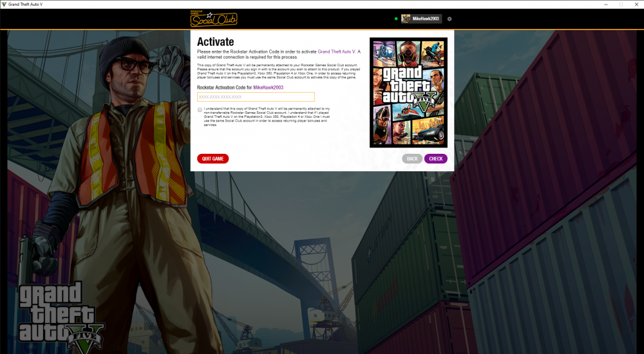Click the Rockstar Games Social Club logo
Image resolution: width=644 pixels, height=354 pixels.
(x=214, y=19)
